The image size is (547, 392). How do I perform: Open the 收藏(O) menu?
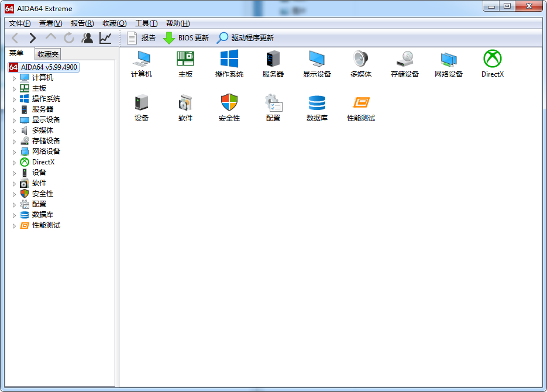115,23
